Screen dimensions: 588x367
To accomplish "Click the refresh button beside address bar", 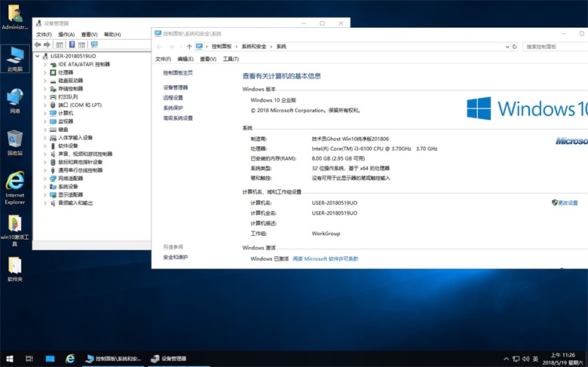I will [x=514, y=47].
